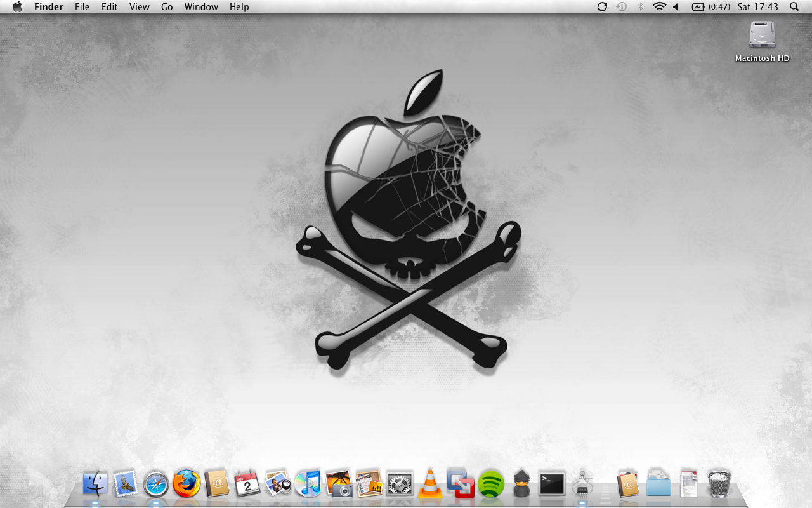Open the document file next to Trash
The image size is (812, 508).
click(689, 484)
